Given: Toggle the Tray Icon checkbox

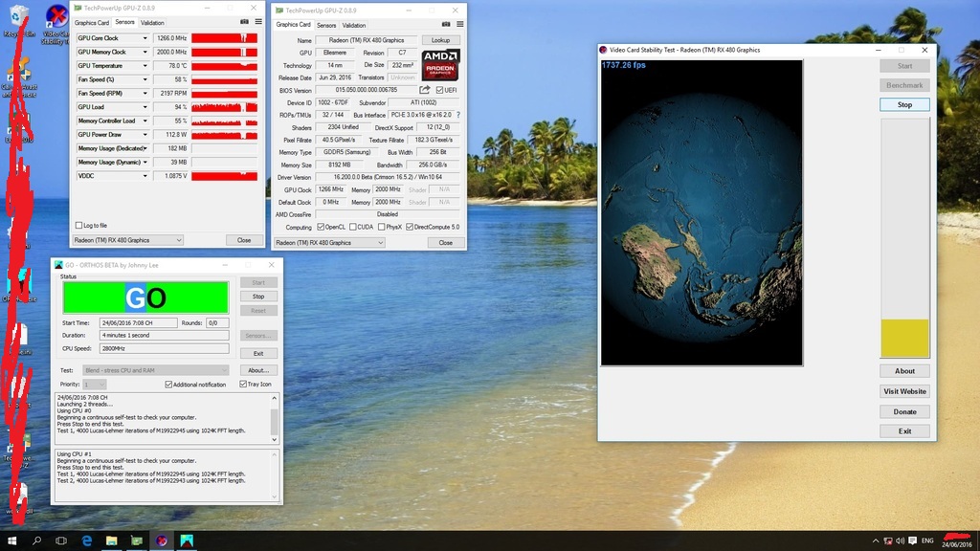Looking at the screenshot, I should [243, 385].
